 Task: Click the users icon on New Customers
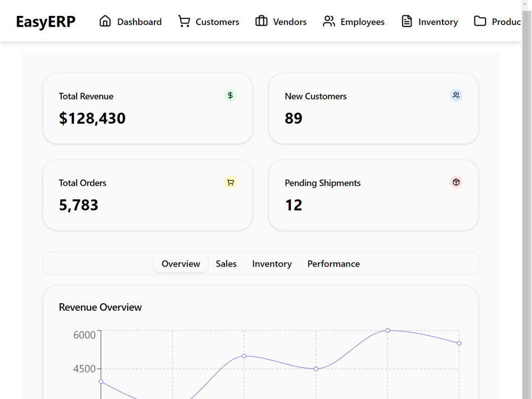coord(456,95)
